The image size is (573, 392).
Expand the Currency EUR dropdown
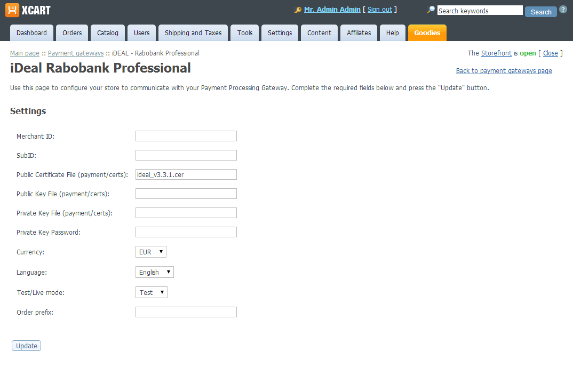(151, 252)
